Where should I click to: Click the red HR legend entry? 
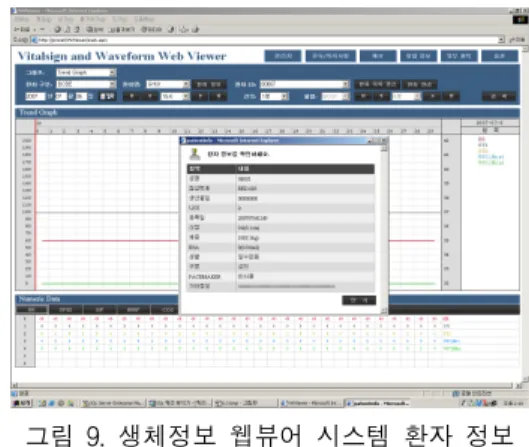tap(481, 139)
